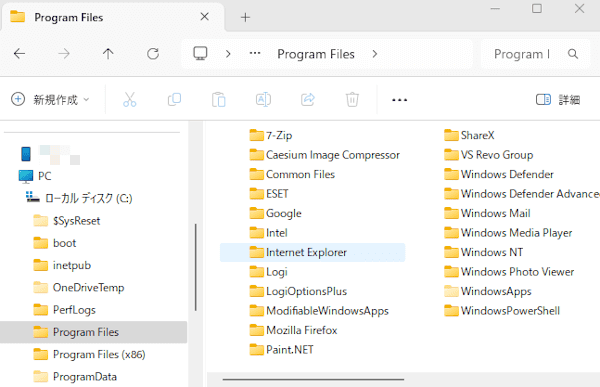Select the Windows Mail folder
The image size is (600, 387).
pos(487,213)
